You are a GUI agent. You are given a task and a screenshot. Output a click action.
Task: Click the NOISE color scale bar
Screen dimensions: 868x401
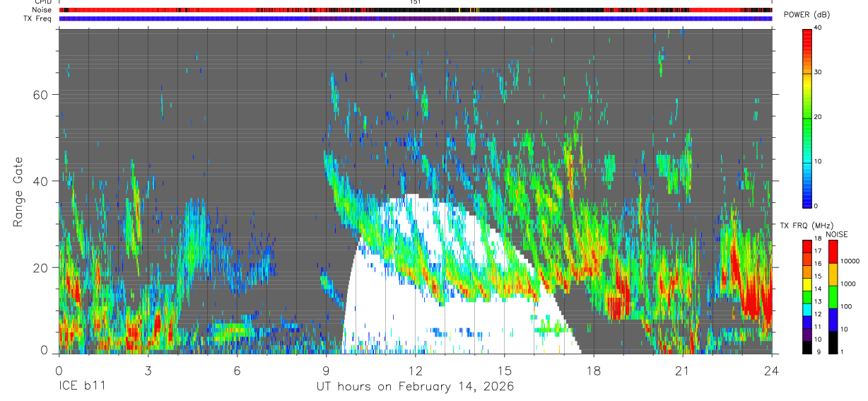coord(833,297)
